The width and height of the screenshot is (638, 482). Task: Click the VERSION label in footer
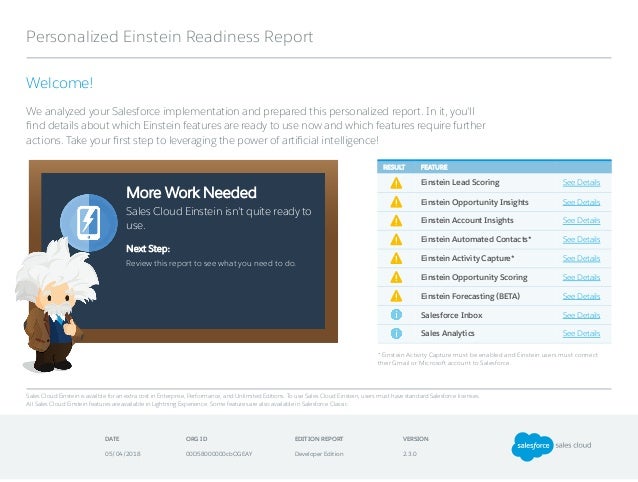click(x=415, y=439)
